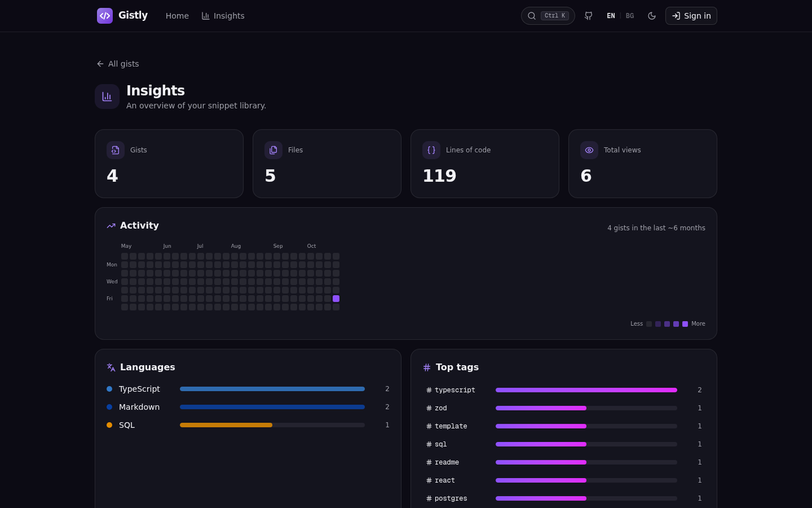Viewport: 812px width, 508px height.
Task: Switch language to BG
Action: [x=630, y=16]
